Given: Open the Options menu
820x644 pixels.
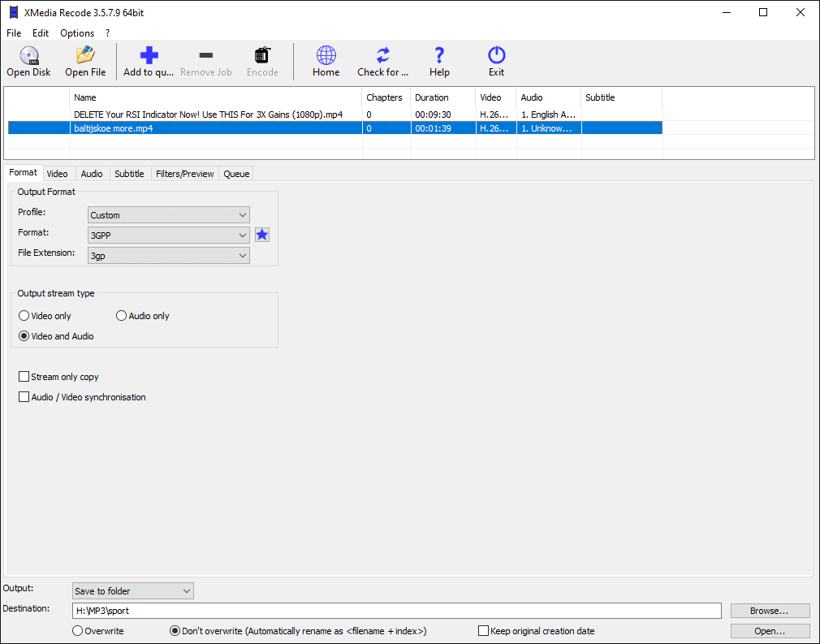Looking at the screenshot, I should coord(77,33).
